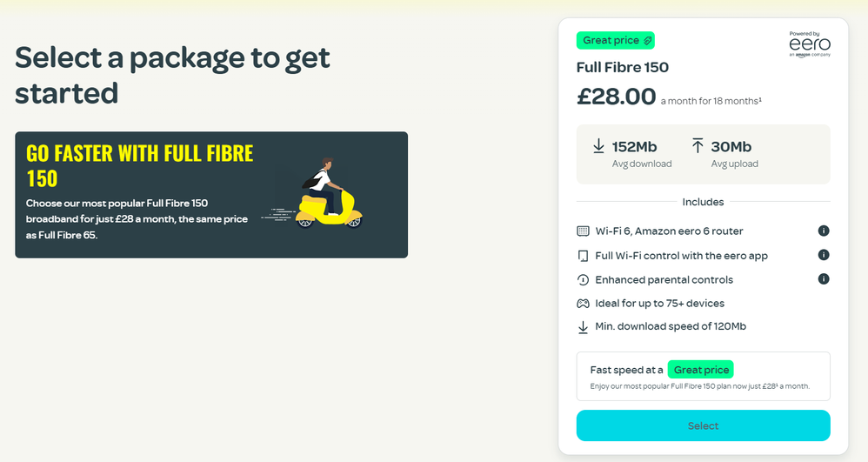This screenshot has width=868, height=462.
Task: Click the Select a package heading
Action: 172,75
